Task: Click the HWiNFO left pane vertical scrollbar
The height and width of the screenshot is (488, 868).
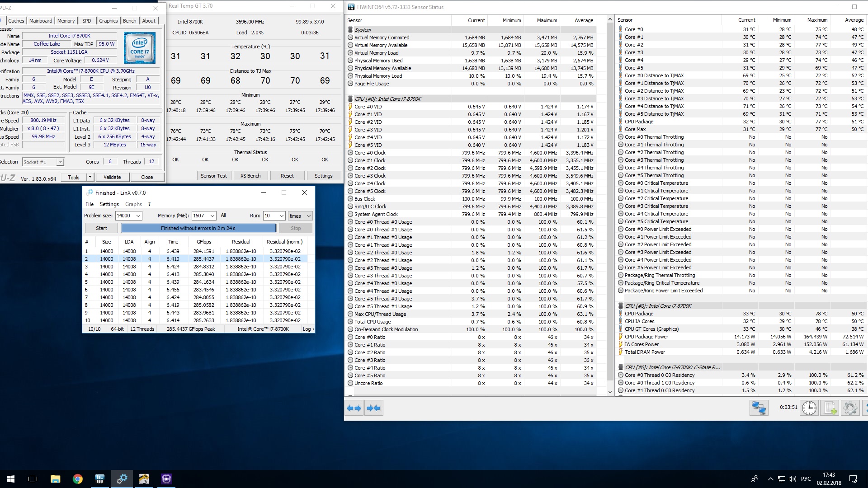Action: coord(609,203)
